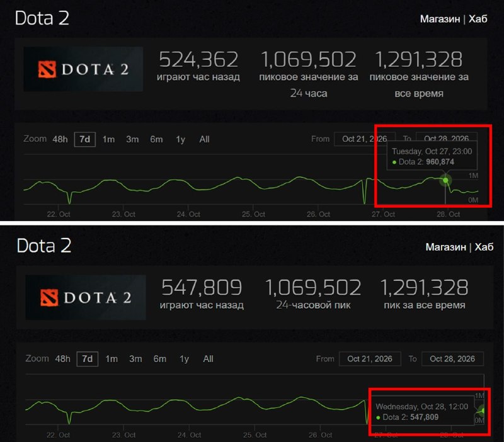Screen dimensions: 504x442
Task: Set lower chart zoom to 1m
Action: 112,359
